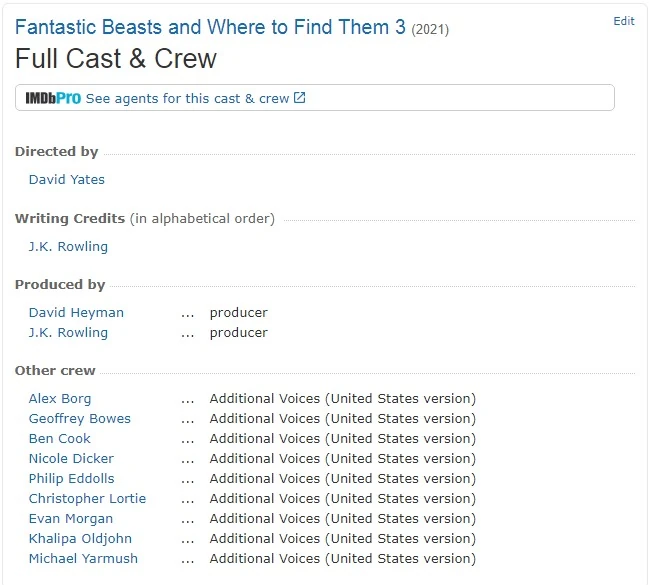Click the IMDbPro agents banner box

pos(450,98)
